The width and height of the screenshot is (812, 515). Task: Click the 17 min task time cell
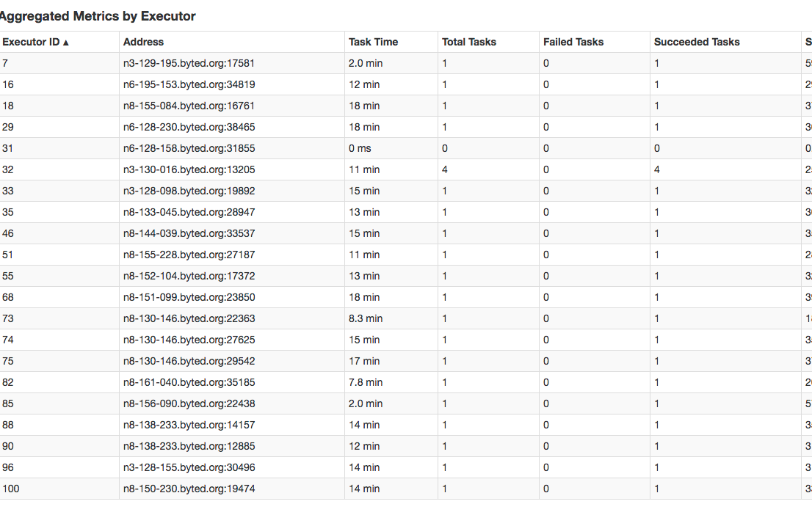[391, 361]
